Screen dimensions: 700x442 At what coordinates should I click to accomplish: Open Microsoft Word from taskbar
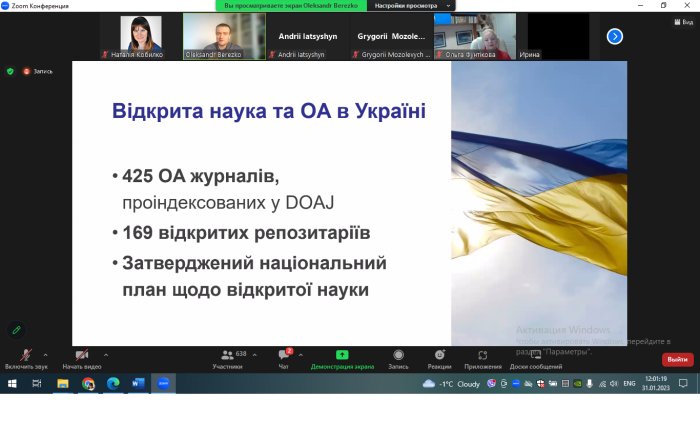coord(138,384)
